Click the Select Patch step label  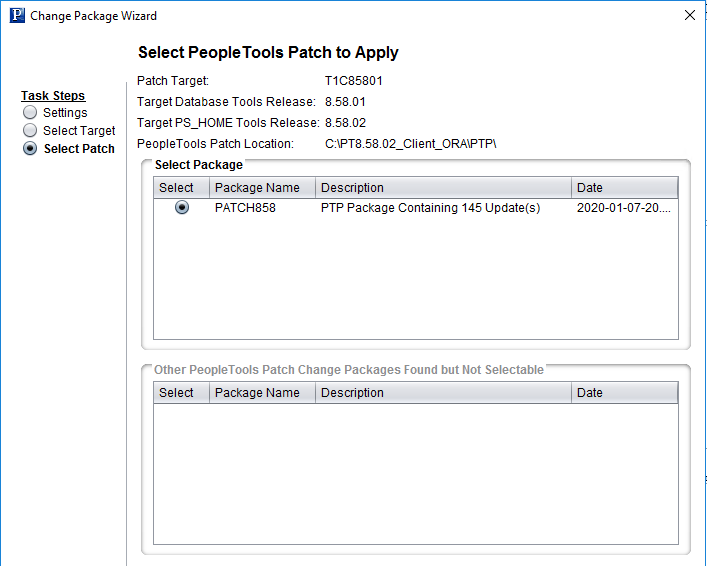[x=79, y=149]
